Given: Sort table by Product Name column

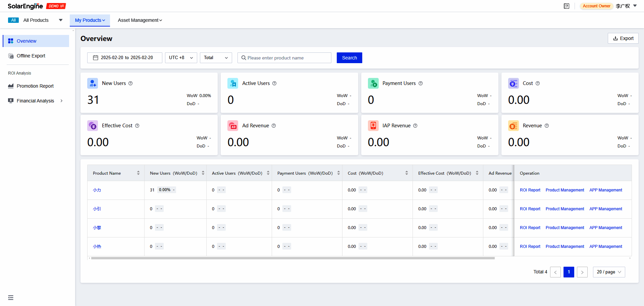Looking at the screenshot, I should tap(138, 173).
